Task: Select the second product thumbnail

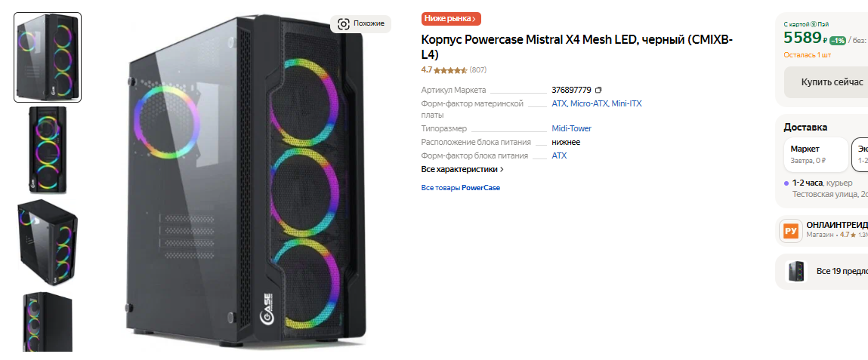Action: (48, 148)
